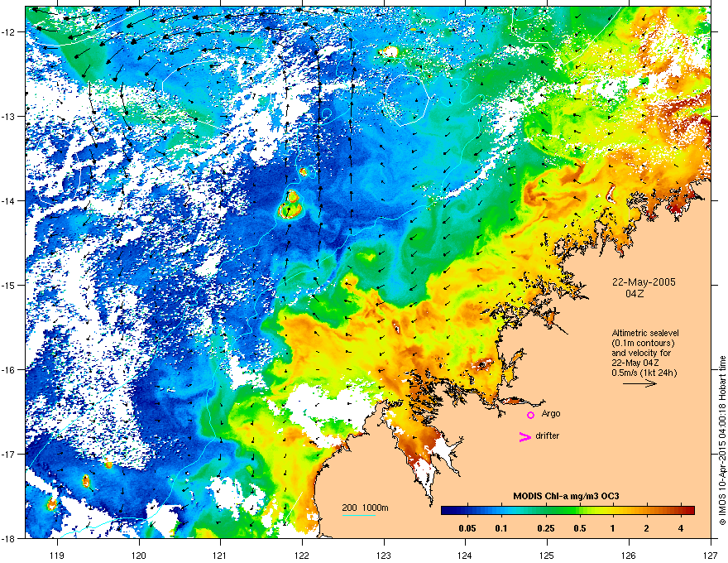This screenshot has width=728, height=563.
Task: Click the "200 1000m" isobath label
Action: click(365, 508)
